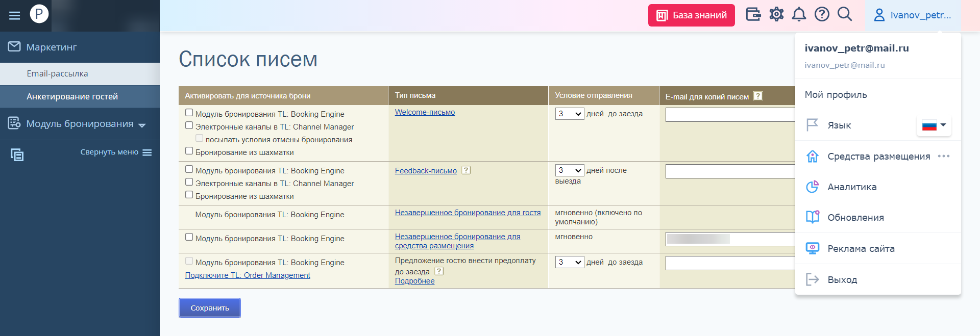
Task: Click the Сохранить button
Action: pyautogui.click(x=209, y=308)
